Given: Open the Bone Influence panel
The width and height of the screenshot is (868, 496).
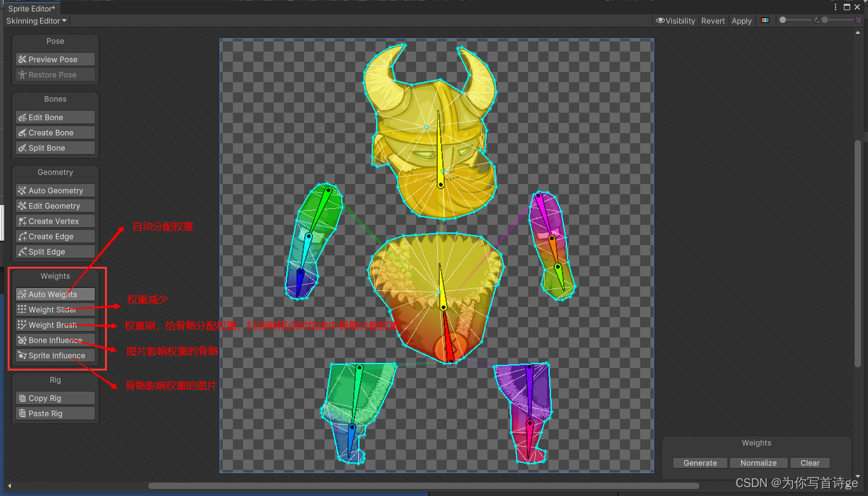Looking at the screenshot, I should coord(55,340).
